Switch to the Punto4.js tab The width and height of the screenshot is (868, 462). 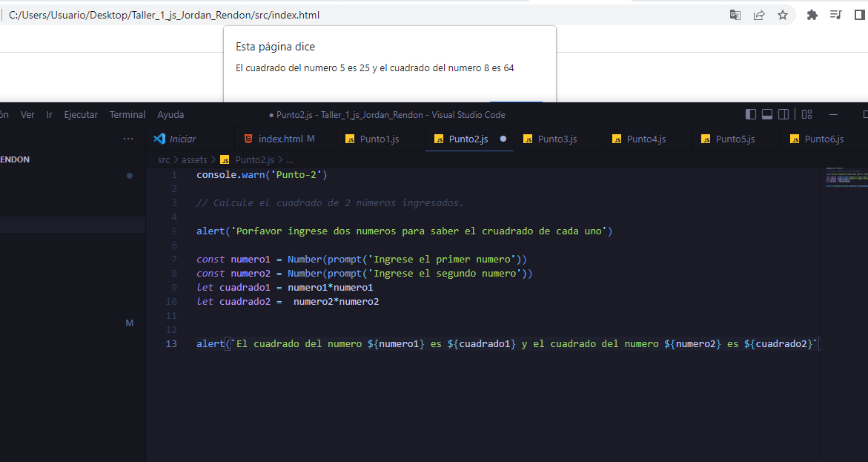(x=646, y=139)
